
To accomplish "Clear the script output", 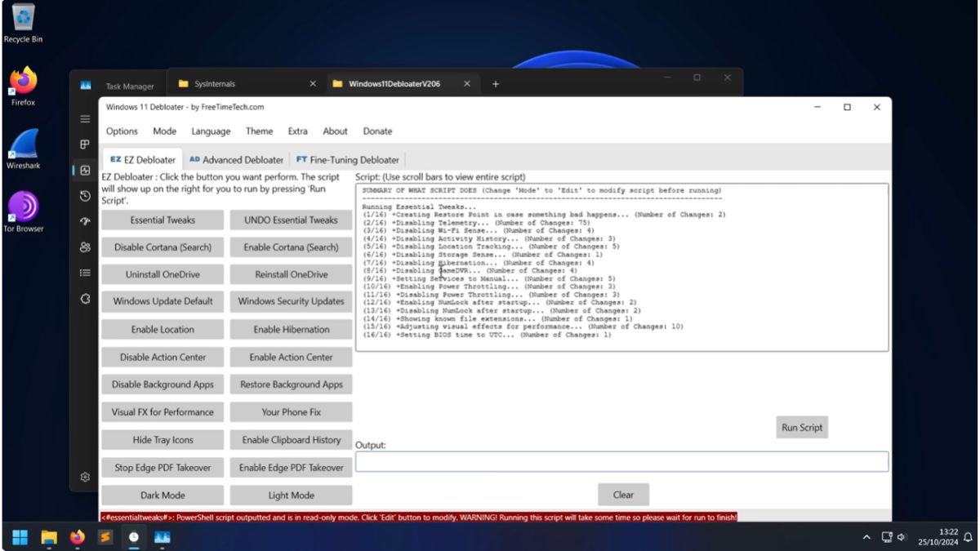I will tap(623, 494).
